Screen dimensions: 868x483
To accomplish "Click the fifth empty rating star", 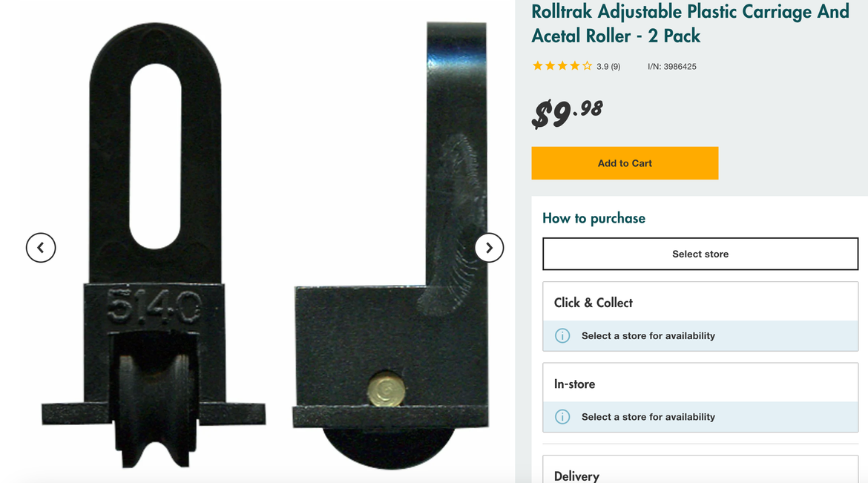I will (x=588, y=66).
